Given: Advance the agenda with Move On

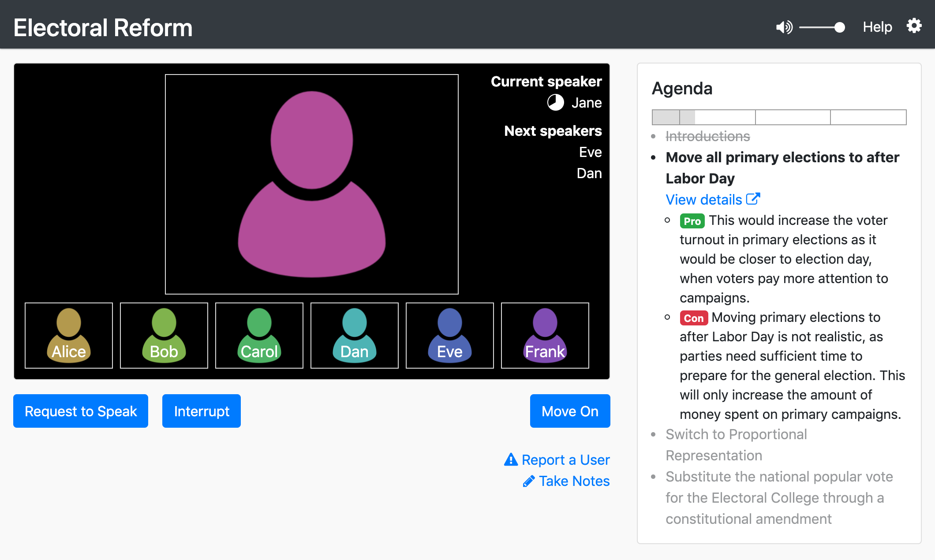Looking at the screenshot, I should [x=570, y=411].
